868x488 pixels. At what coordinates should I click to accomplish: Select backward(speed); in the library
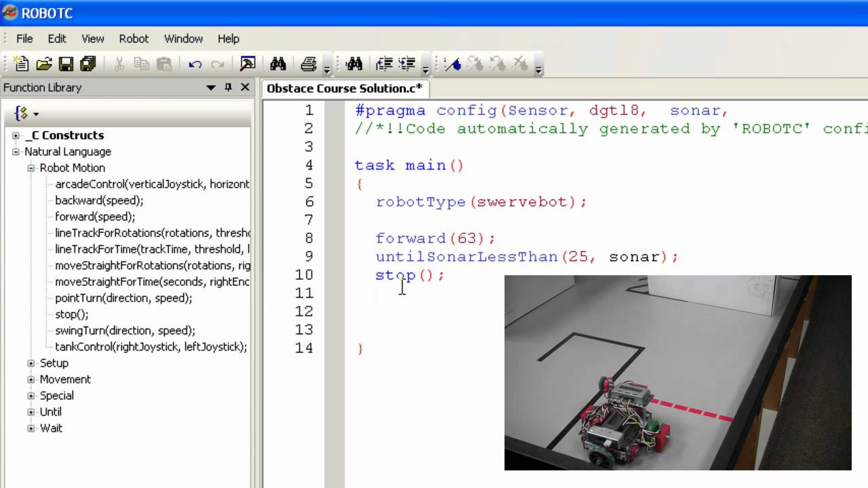click(x=99, y=201)
